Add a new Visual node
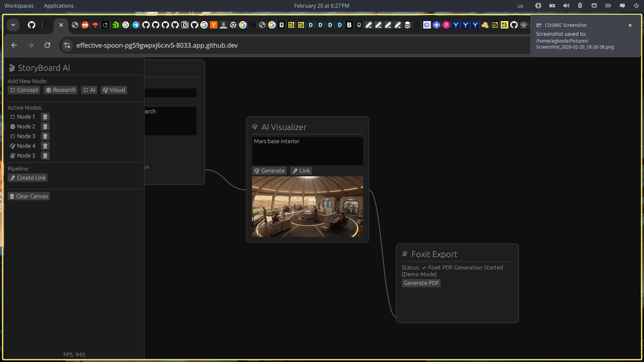Screen dimensions: 644x362 pos(114,90)
